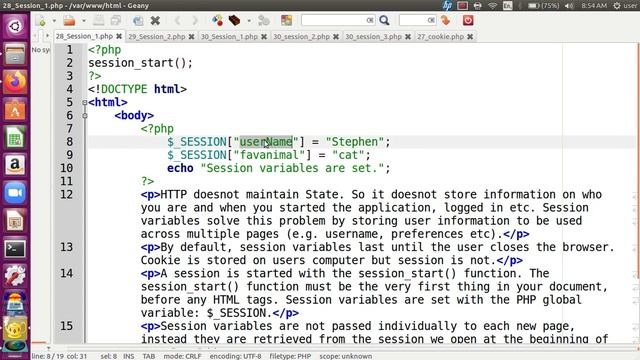Screen dimensions: 640x360
Task: Click the Build brick icon
Action: (x=234, y=20)
